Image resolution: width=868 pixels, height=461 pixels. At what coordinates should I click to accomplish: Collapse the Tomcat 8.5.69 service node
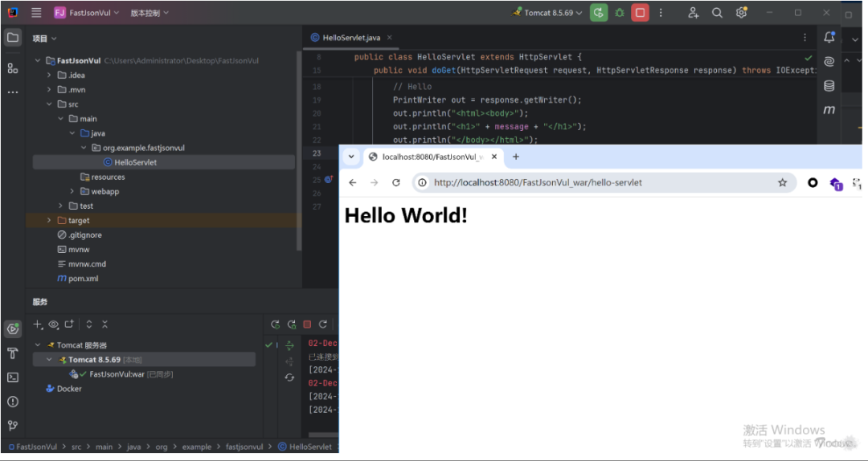pos(49,360)
